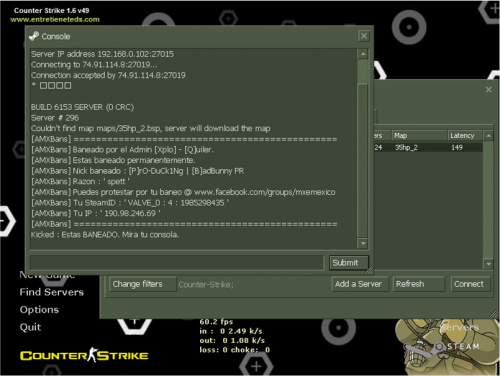
Task: Click the 'Nick baneado' console line
Action: coord(137,171)
